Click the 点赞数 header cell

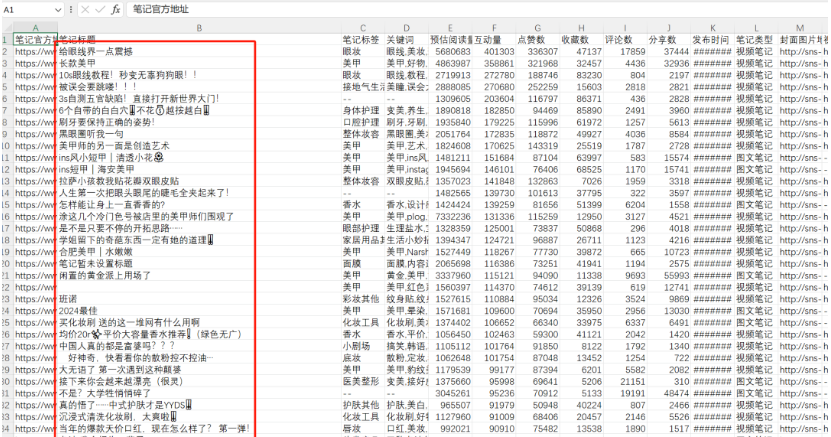(x=537, y=40)
